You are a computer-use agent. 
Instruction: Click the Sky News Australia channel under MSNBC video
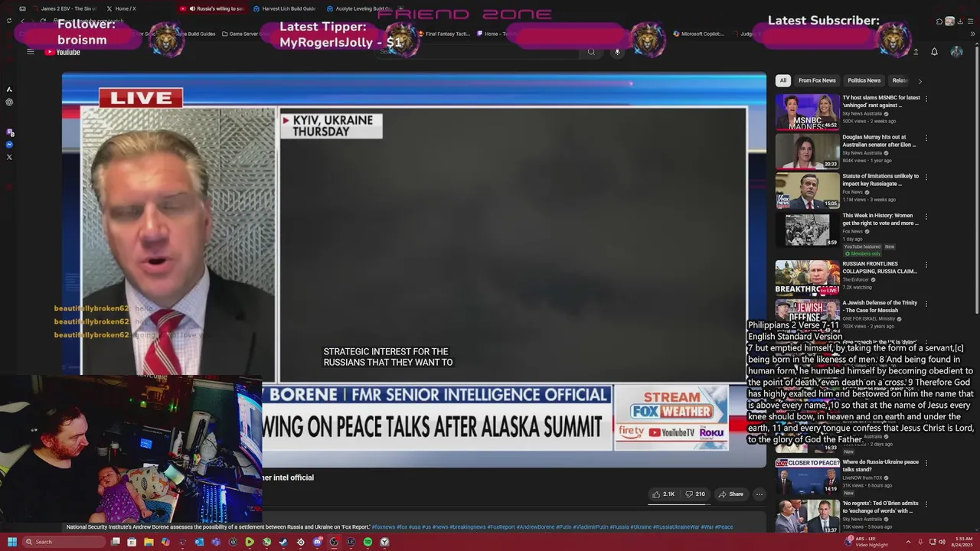pyautogui.click(x=862, y=113)
